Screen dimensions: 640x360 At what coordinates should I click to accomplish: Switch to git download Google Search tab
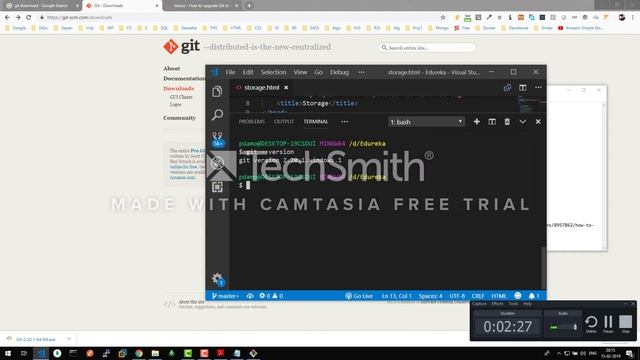[41, 6]
